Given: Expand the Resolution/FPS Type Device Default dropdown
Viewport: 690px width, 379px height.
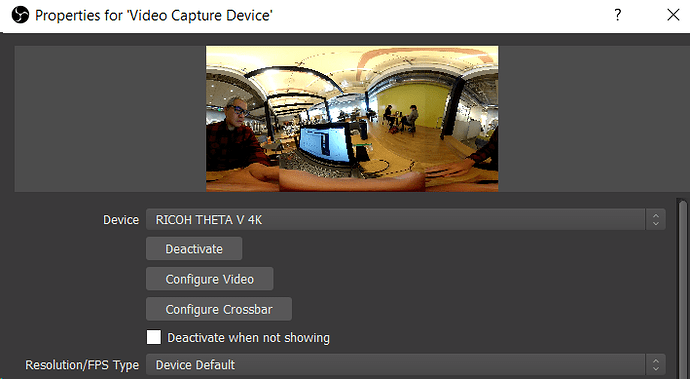Looking at the screenshot, I should (405, 365).
